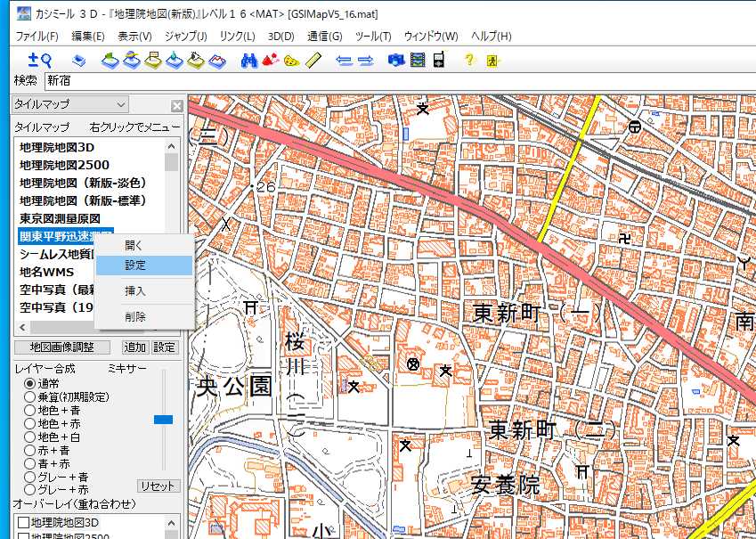This screenshot has height=539, width=756.
Task: Click the blue camera icon
Action: click(x=396, y=61)
